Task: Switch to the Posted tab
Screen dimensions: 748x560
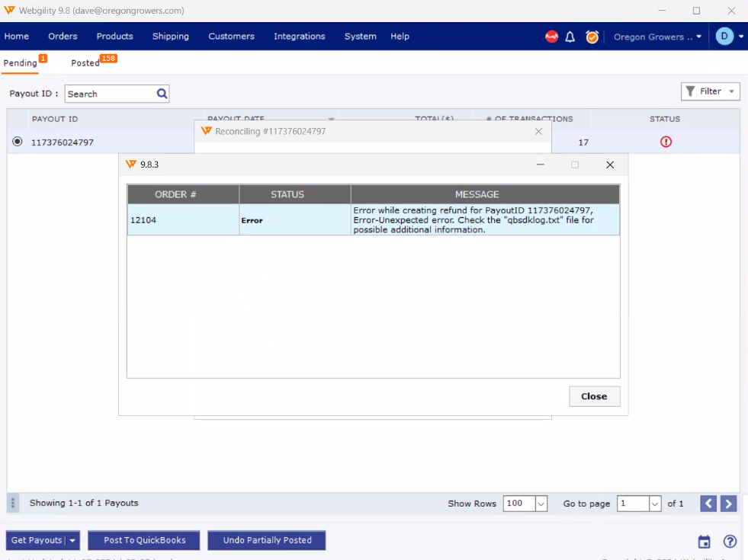Action: (85, 63)
